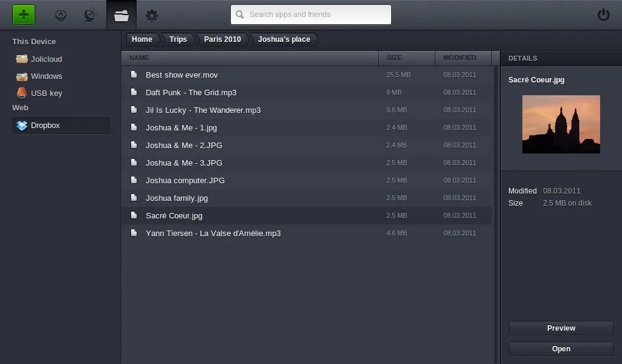
Task: Click the Preview button
Action: coord(561,328)
